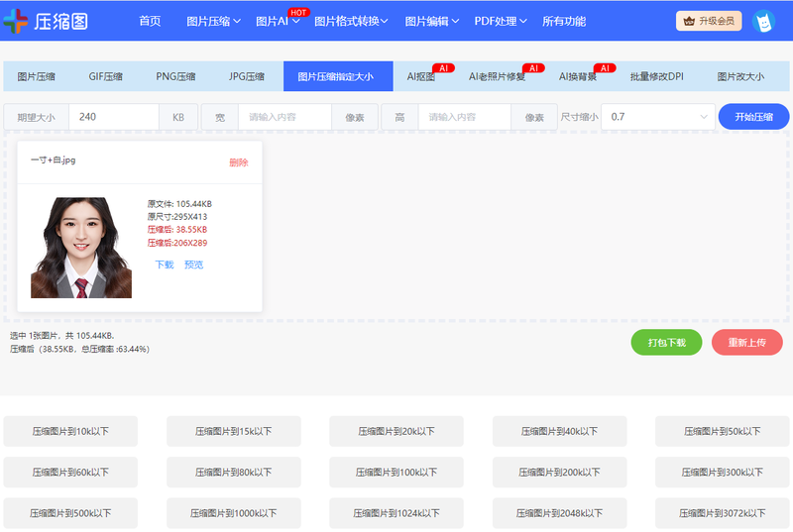Expand the 图片格式转换 menu

pyautogui.click(x=351, y=21)
